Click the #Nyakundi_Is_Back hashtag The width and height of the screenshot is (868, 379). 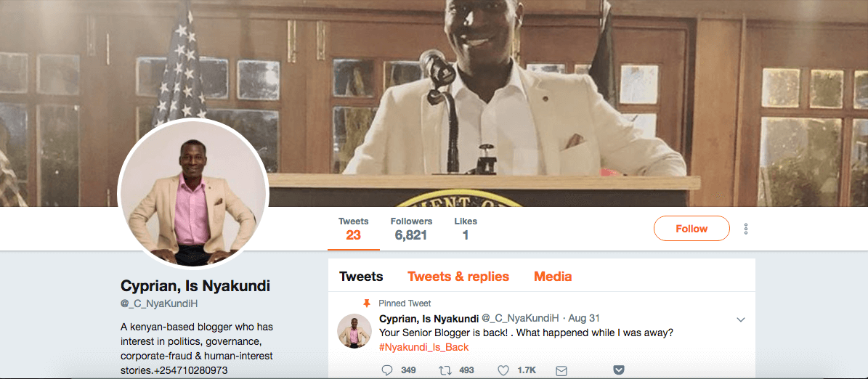pyautogui.click(x=424, y=347)
